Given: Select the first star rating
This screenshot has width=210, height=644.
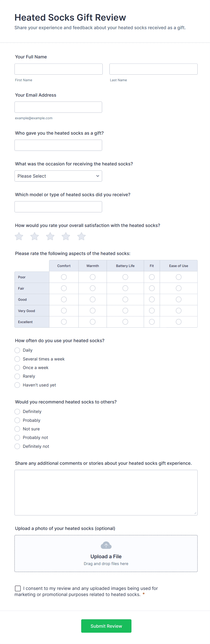Looking at the screenshot, I should pos(19,236).
